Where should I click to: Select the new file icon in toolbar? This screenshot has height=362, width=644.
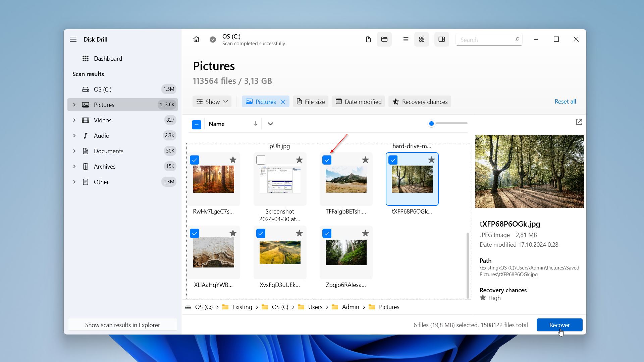point(368,39)
